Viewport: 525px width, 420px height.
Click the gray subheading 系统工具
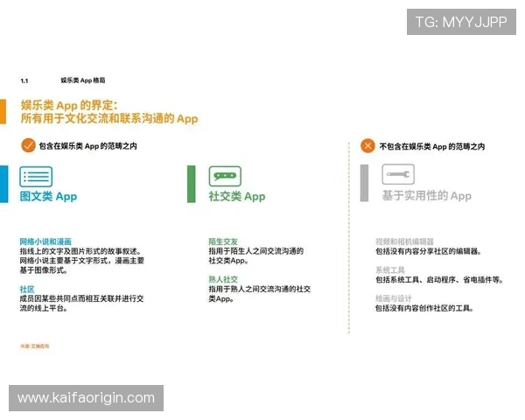[x=390, y=270]
